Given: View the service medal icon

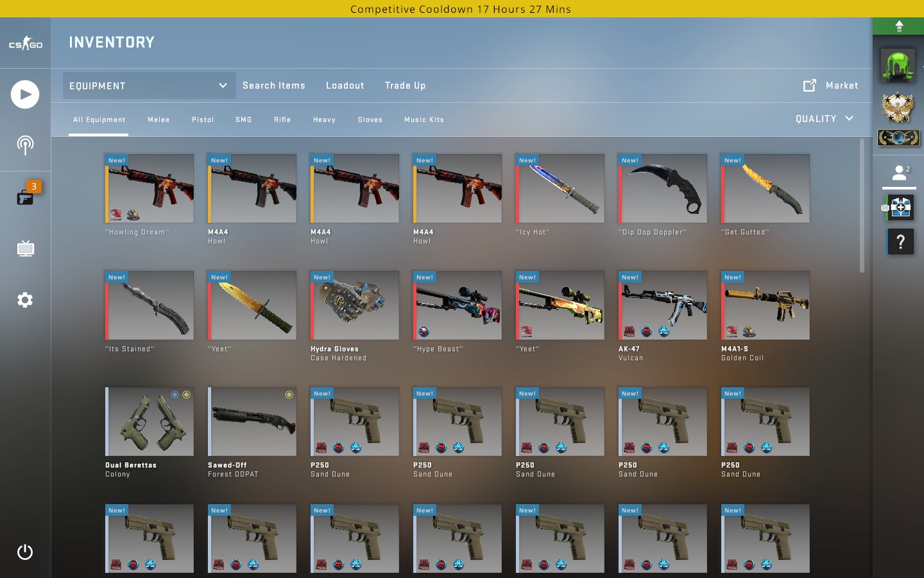Looking at the screenshot, I should pos(898,107).
